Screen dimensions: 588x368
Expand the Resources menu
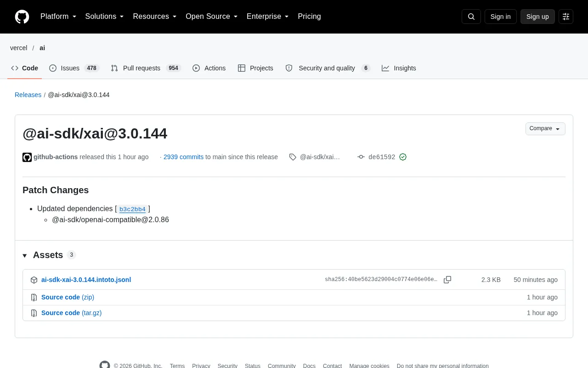[x=155, y=17]
